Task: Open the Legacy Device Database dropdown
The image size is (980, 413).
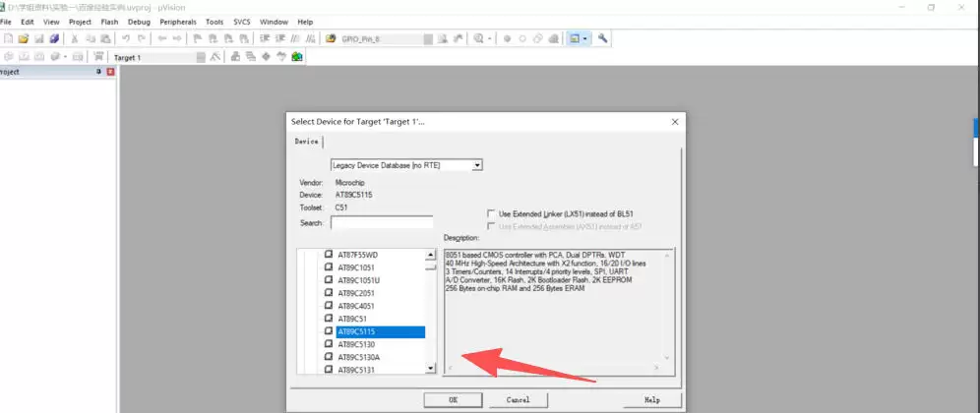Action: tap(477, 165)
